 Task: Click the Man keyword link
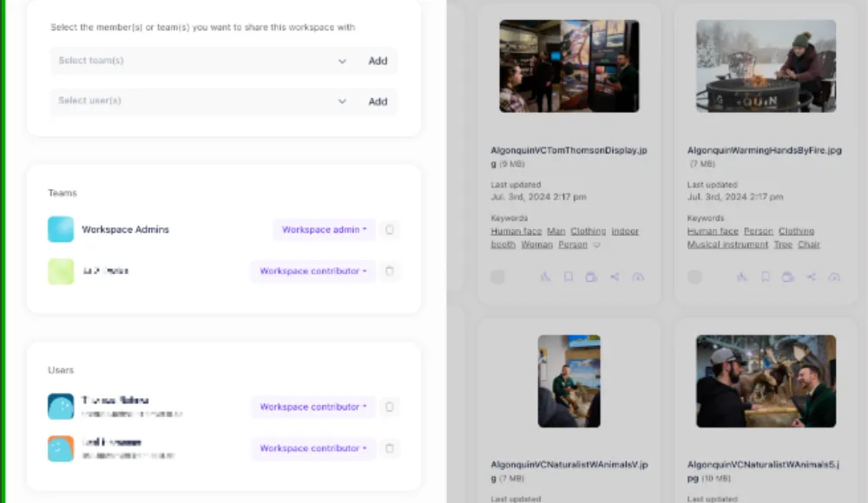pos(556,231)
